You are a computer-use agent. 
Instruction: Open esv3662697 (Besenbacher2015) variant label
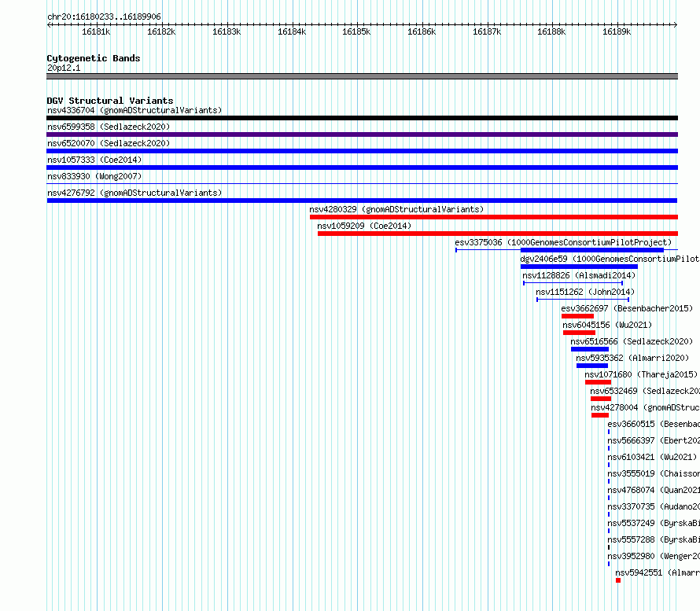coord(627,308)
